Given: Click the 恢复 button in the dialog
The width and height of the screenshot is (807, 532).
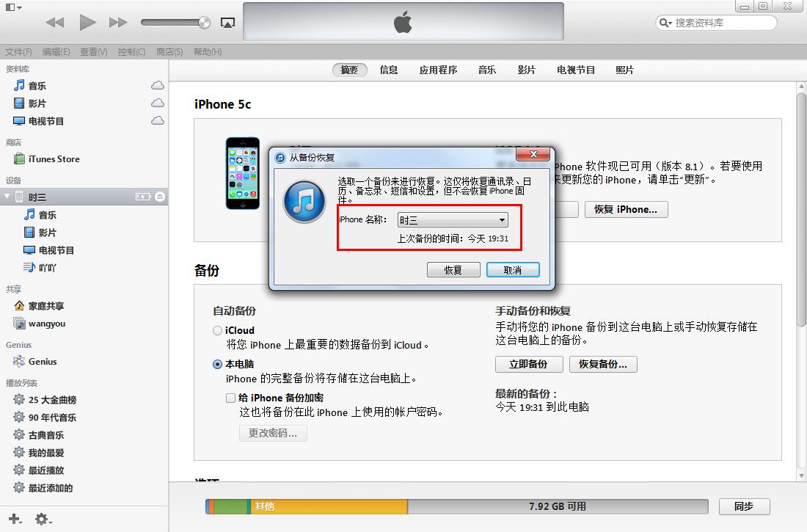Looking at the screenshot, I should pyautogui.click(x=453, y=269).
